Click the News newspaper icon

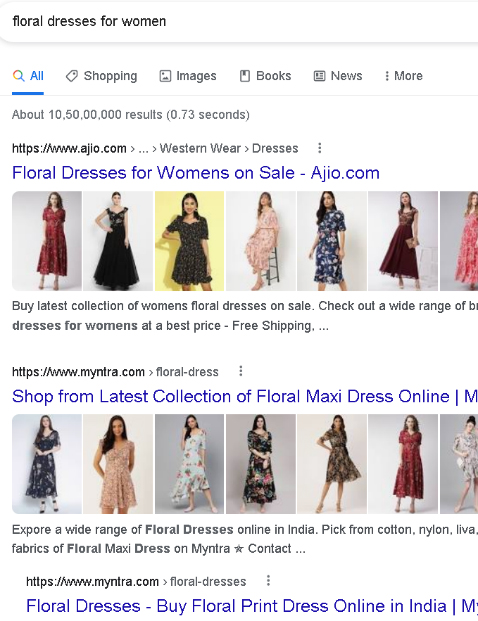click(x=319, y=76)
